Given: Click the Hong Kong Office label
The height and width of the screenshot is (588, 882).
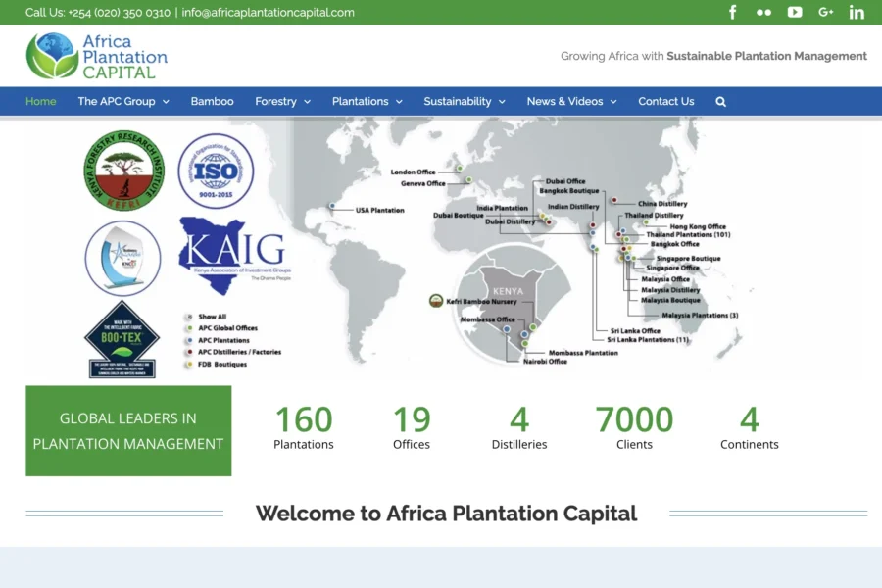Looking at the screenshot, I should point(698,226).
